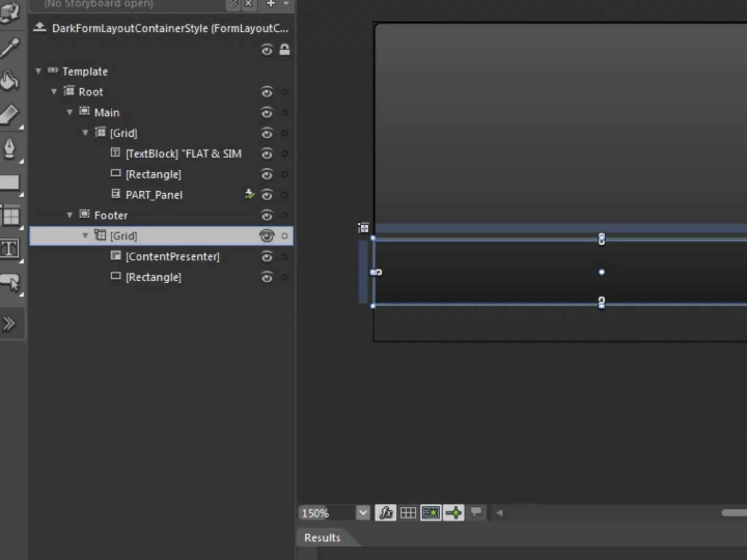Select the Paint Bucket tool
The image size is (747, 560).
[10, 80]
